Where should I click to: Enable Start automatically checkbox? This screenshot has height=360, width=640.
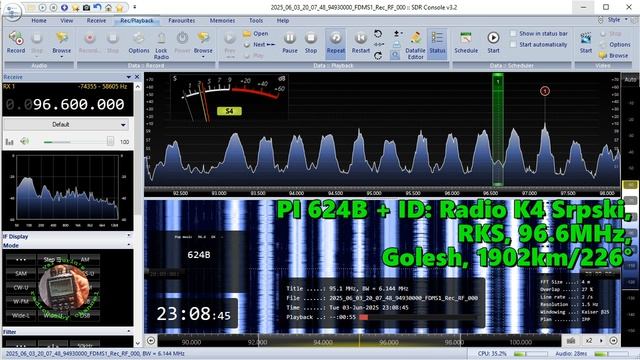pos(513,44)
